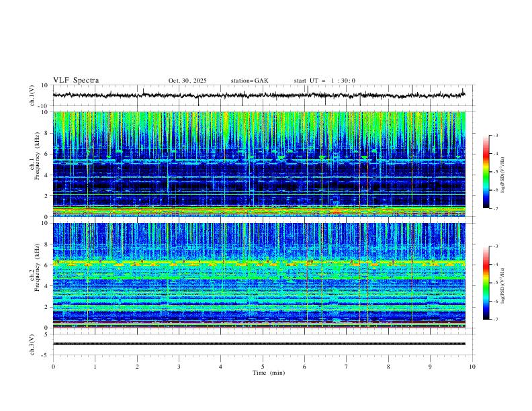This screenshot has height=411, width=532.
Task: Click inside the ch.1 spectrogram panel
Action: click(x=259, y=164)
